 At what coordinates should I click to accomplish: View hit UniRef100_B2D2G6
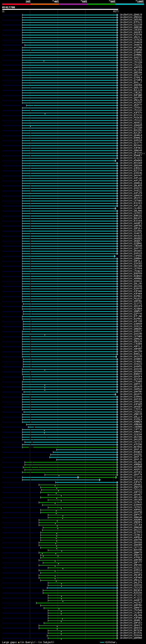pyautogui.click(x=131, y=593)
